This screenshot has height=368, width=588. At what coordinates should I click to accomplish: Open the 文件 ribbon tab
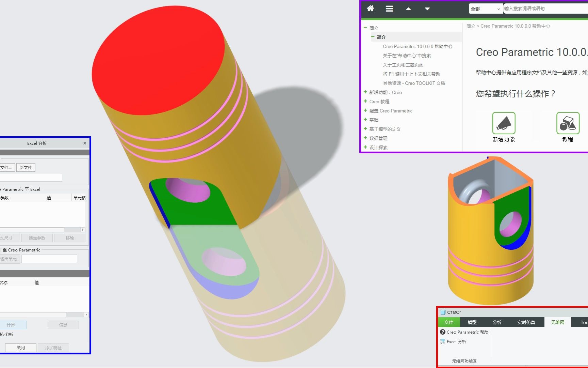click(449, 322)
